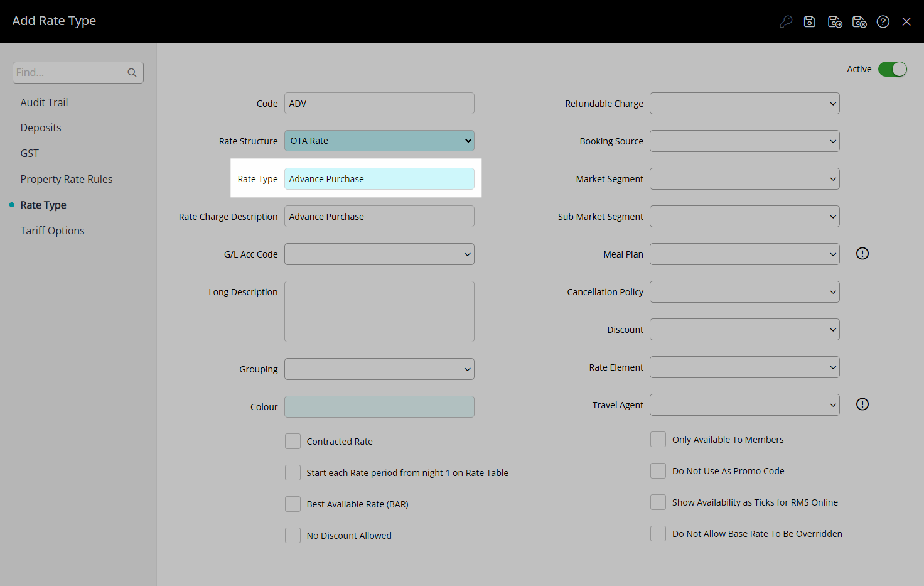Expand the Cancellation Policy dropdown
Image resolution: width=924 pixels, height=586 pixels.
tap(744, 292)
